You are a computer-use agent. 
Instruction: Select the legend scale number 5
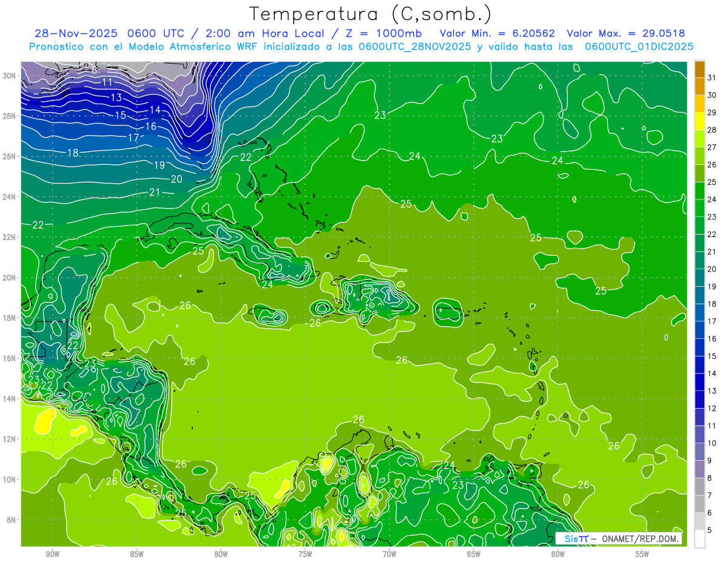tap(710, 530)
